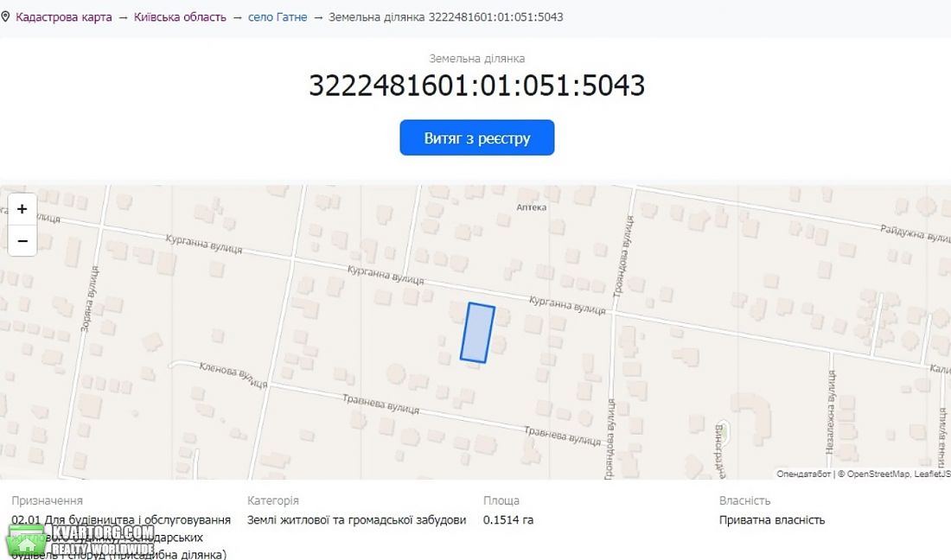Image resolution: width=951 pixels, height=560 pixels.
Task: Open the OpenStreetMap attribution link
Action: click(878, 474)
